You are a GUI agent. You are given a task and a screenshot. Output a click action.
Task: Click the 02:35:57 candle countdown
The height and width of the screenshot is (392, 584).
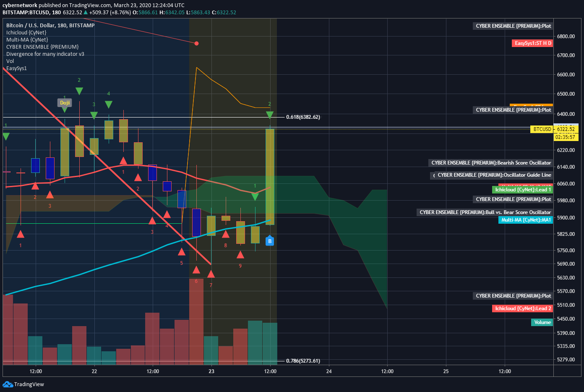click(566, 137)
